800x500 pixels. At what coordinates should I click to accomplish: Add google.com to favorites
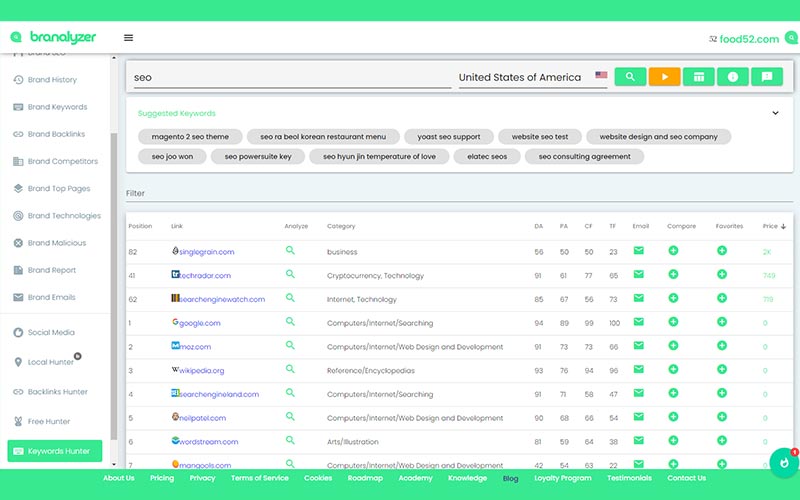coord(721,321)
